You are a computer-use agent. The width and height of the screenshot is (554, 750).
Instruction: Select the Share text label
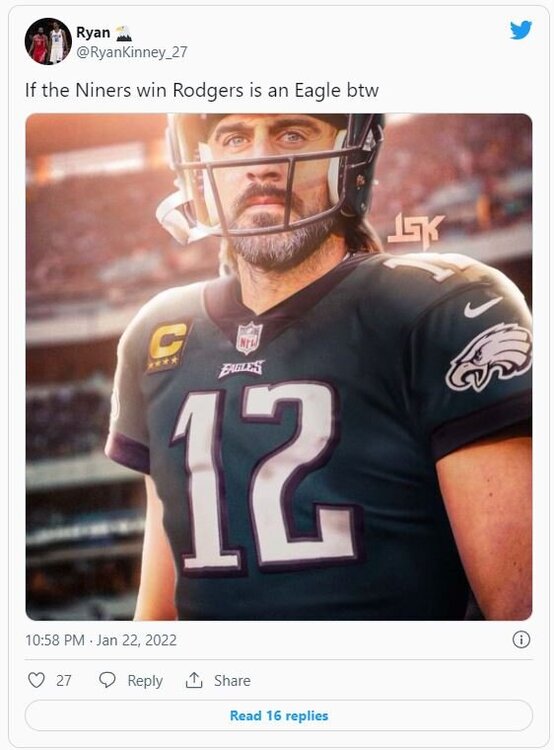tap(232, 680)
